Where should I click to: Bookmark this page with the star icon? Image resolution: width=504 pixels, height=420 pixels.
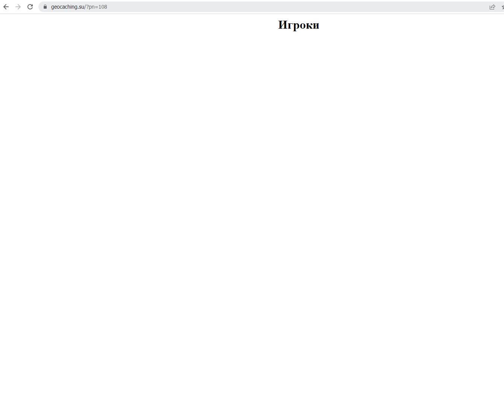pyautogui.click(x=502, y=7)
